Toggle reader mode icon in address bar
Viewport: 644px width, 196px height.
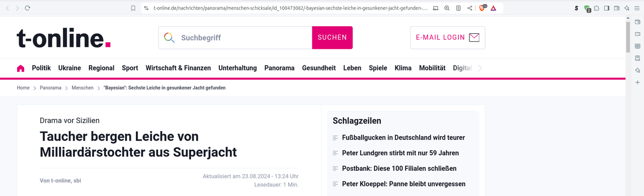pos(458,8)
